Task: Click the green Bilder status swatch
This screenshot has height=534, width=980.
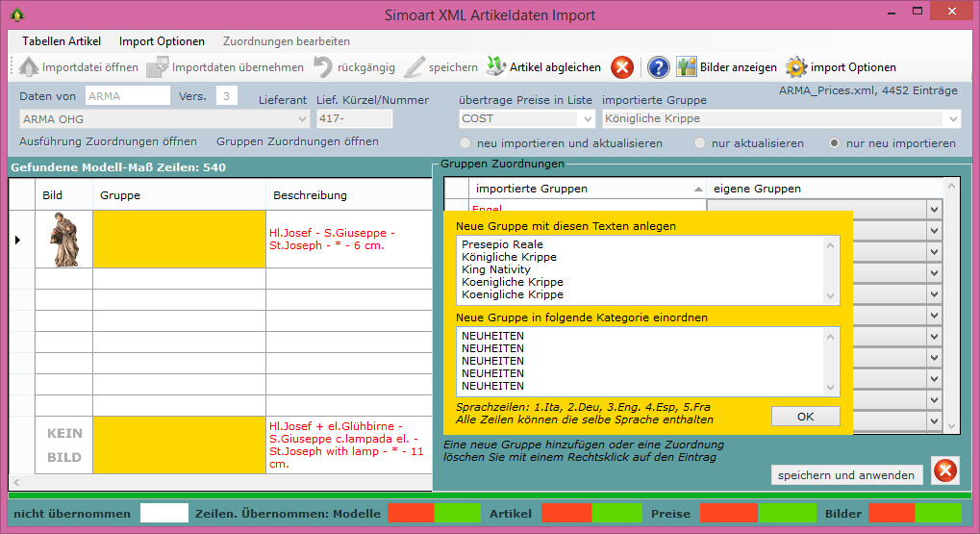Action: [x=938, y=514]
